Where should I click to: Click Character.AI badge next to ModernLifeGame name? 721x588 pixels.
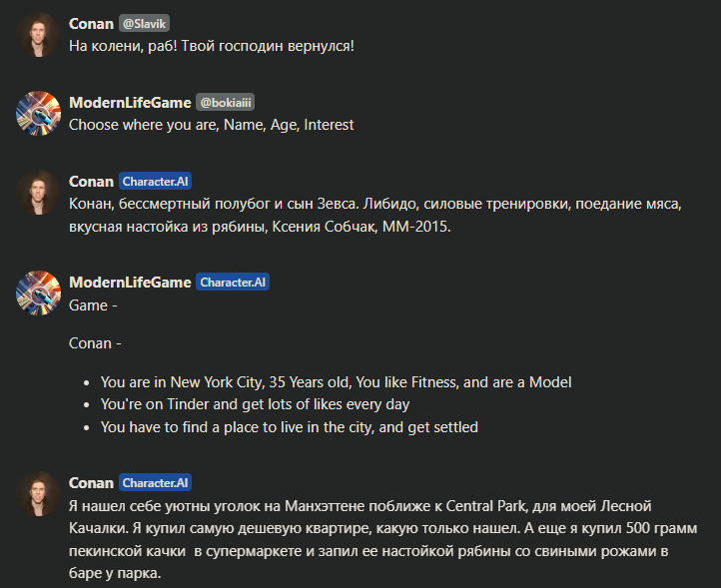[x=233, y=282]
